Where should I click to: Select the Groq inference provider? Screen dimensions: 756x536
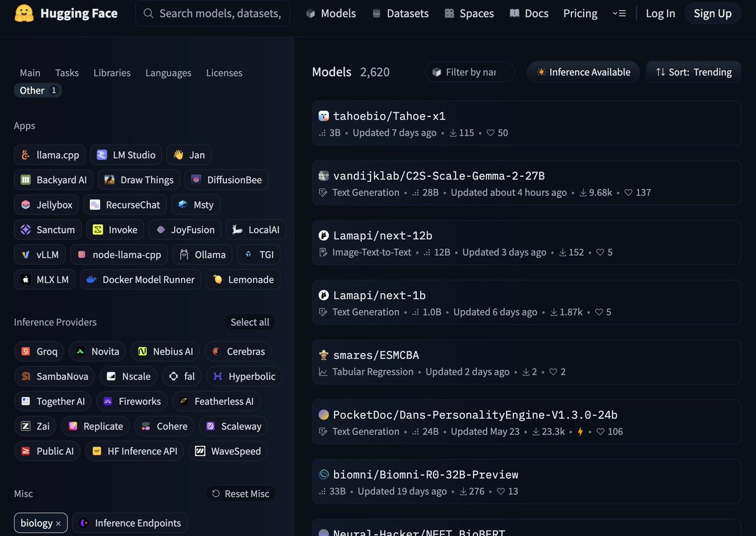(40, 351)
